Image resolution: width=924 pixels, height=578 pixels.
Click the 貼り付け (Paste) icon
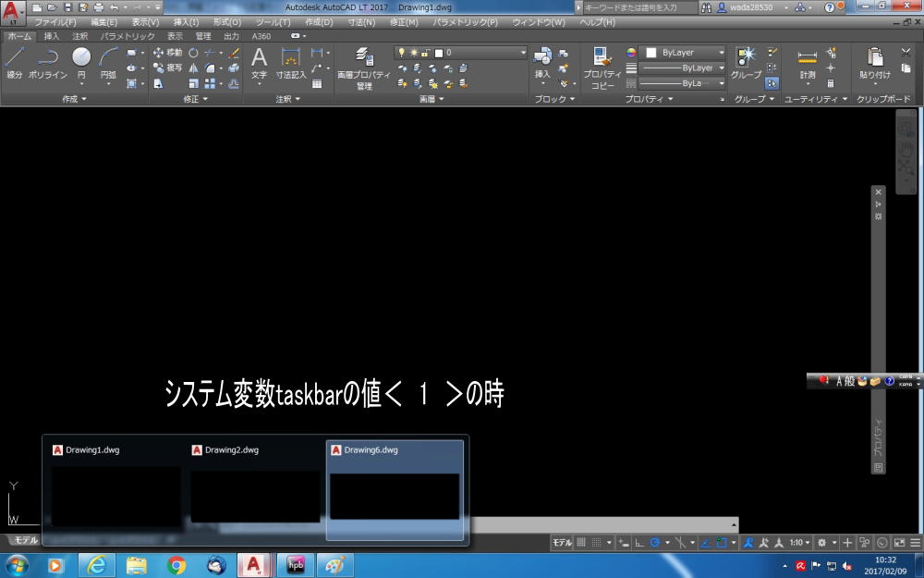click(875, 63)
